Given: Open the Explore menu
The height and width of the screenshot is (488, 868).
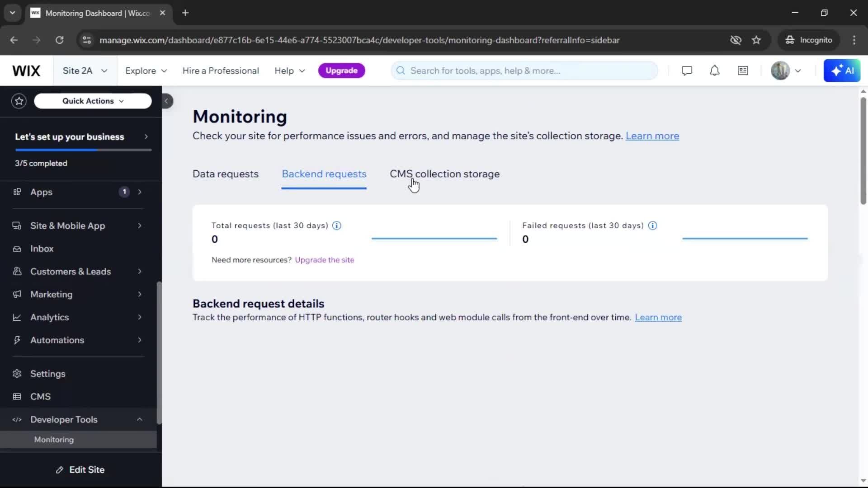Looking at the screenshot, I should coord(146,71).
